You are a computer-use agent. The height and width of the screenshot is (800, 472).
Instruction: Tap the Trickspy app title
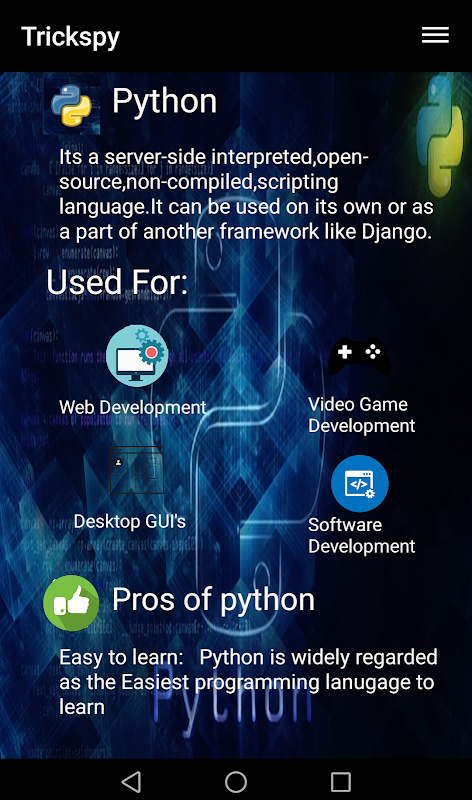(x=70, y=37)
